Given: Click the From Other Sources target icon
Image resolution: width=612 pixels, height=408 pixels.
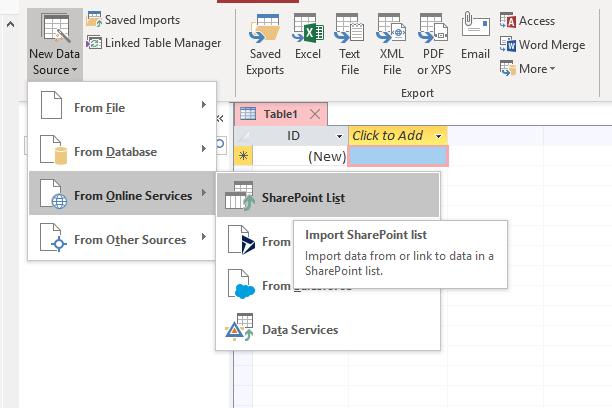Looking at the screenshot, I should coord(59,244).
